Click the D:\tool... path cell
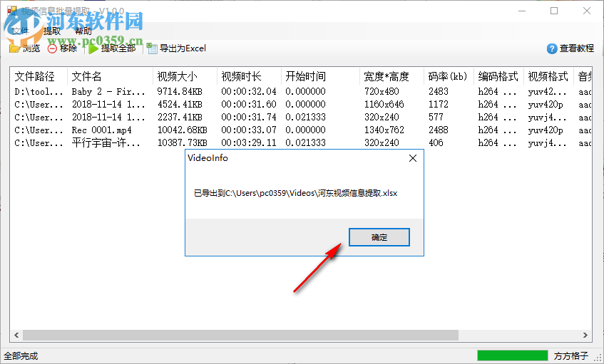This screenshot has height=364, width=604. (39, 92)
